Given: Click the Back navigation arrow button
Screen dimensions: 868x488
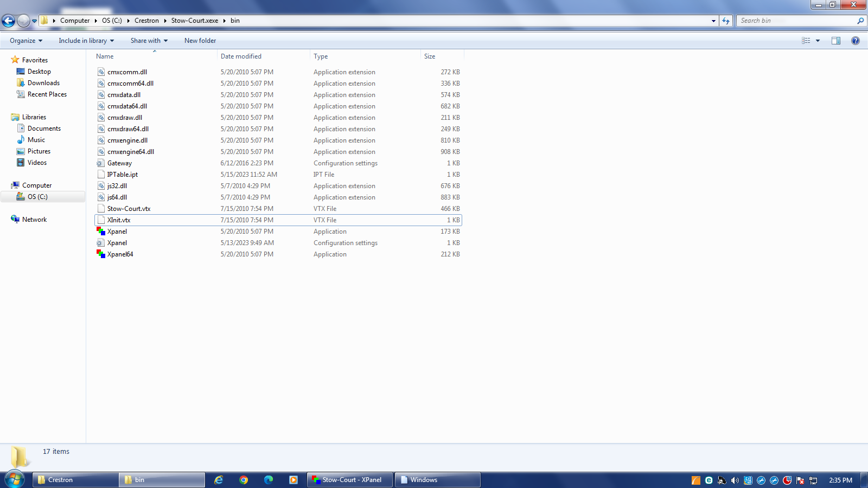Looking at the screenshot, I should tap(9, 21).
